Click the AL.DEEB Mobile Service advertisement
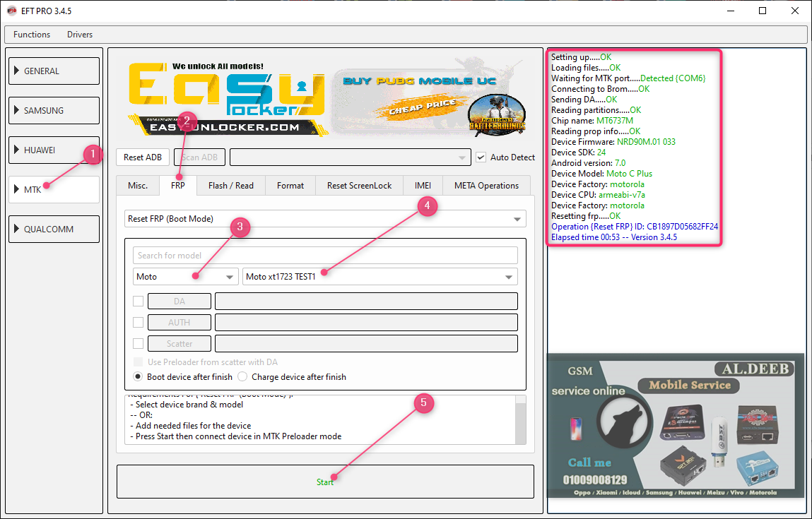This screenshot has width=812, height=519. pyautogui.click(x=676, y=426)
